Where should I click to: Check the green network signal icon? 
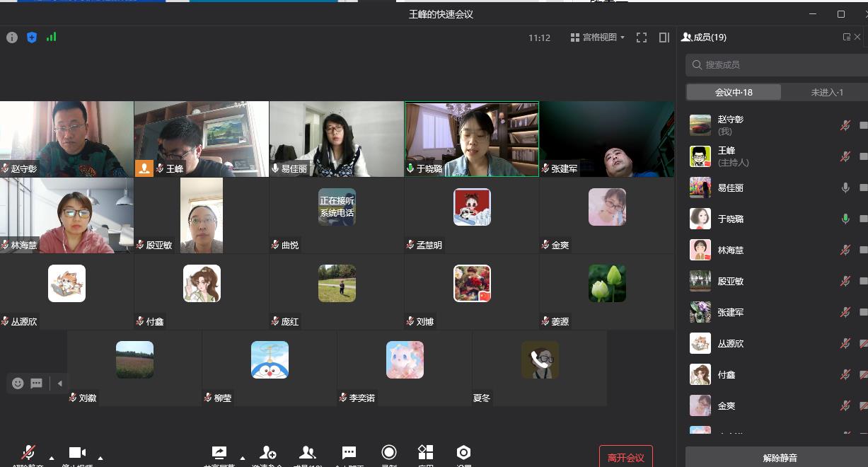click(x=51, y=37)
